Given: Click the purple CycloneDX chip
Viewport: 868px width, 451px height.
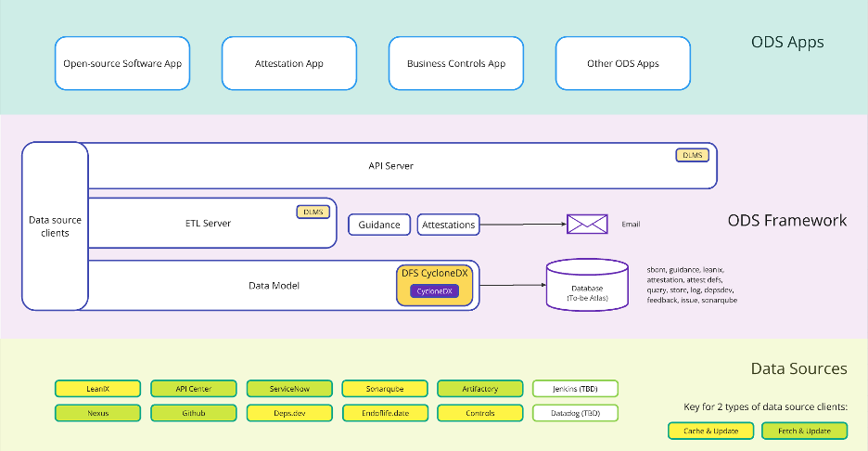Looking at the screenshot, I should tap(435, 290).
